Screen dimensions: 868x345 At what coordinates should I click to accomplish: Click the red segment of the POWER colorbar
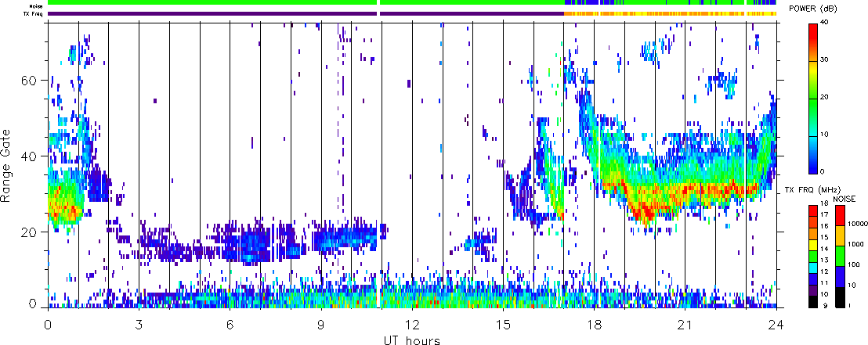click(813, 42)
